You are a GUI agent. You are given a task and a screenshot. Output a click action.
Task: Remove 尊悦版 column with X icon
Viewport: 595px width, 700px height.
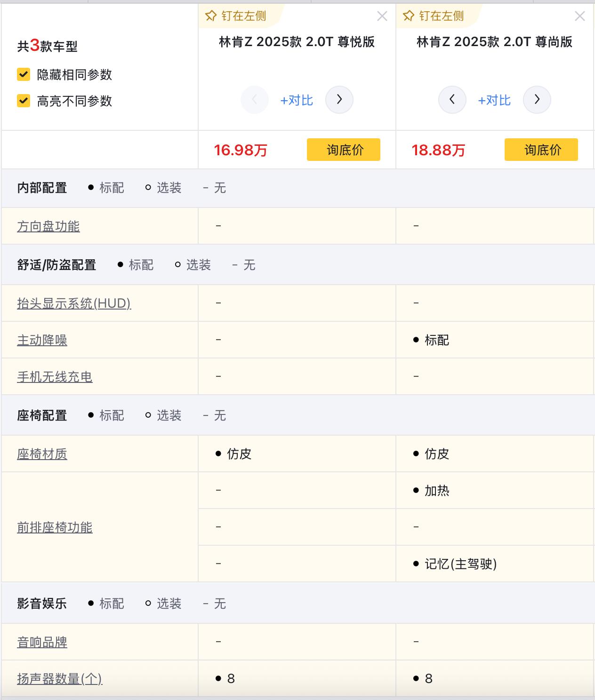point(382,16)
